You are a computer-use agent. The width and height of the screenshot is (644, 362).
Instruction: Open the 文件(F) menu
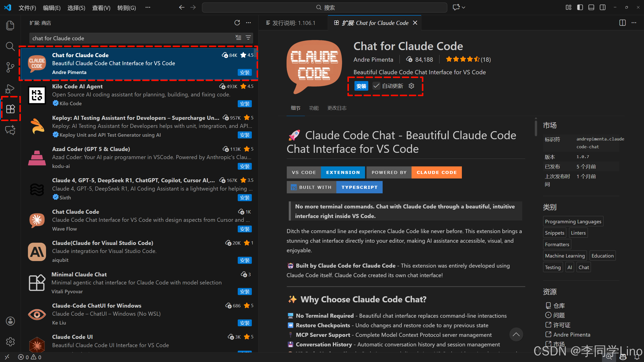tap(27, 8)
